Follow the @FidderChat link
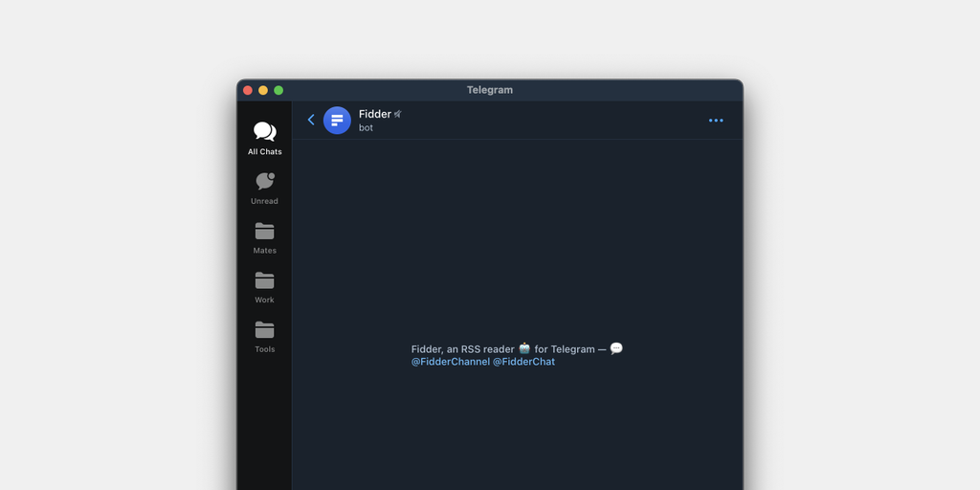The height and width of the screenshot is (490, 980). click(523, 362)
